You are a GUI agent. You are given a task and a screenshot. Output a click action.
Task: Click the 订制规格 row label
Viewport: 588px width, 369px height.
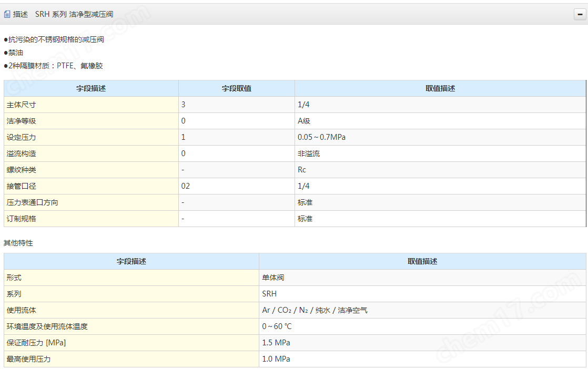pos(22,219)
